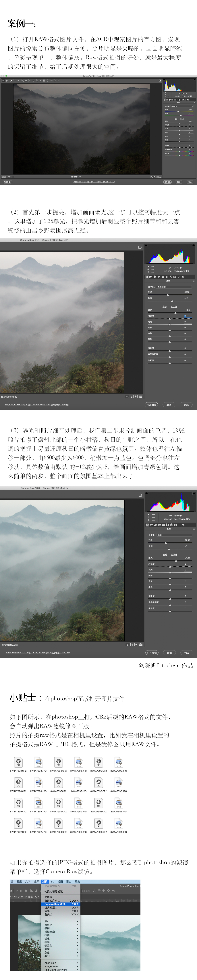Open the Basic panel icon in the 色温 6000 window
197x980 pixels.
click(x=147, y=525)
